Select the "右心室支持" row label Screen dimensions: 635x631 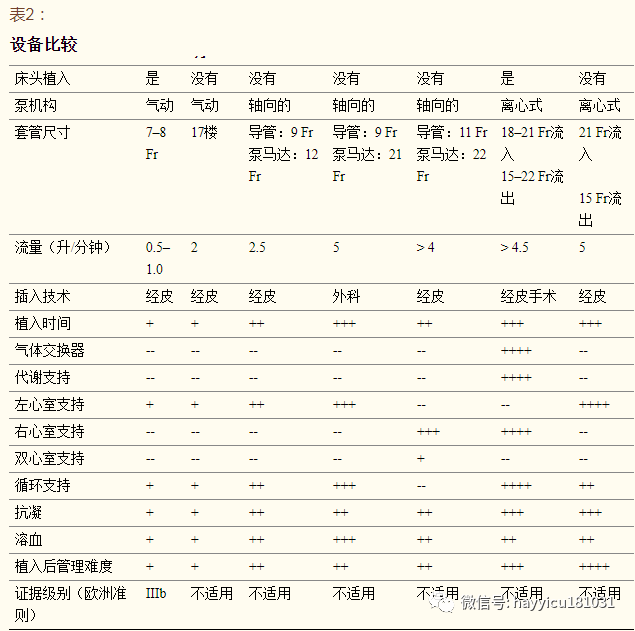pos(49,432)
